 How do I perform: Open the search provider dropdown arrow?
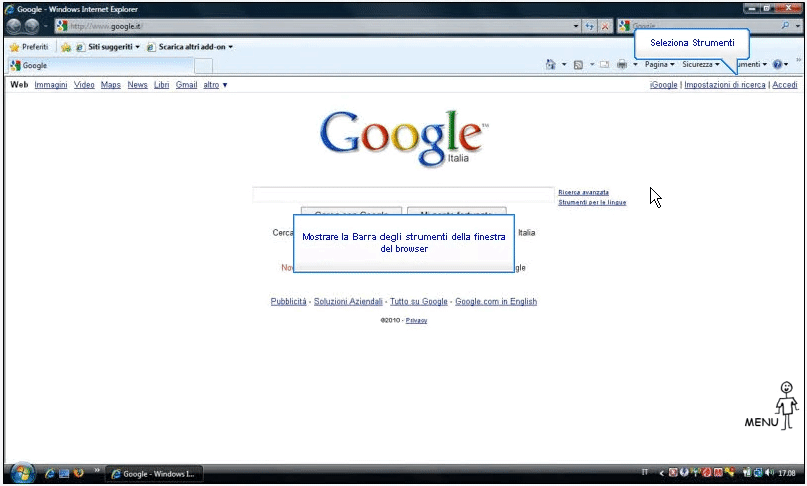[x=797, y=26]
